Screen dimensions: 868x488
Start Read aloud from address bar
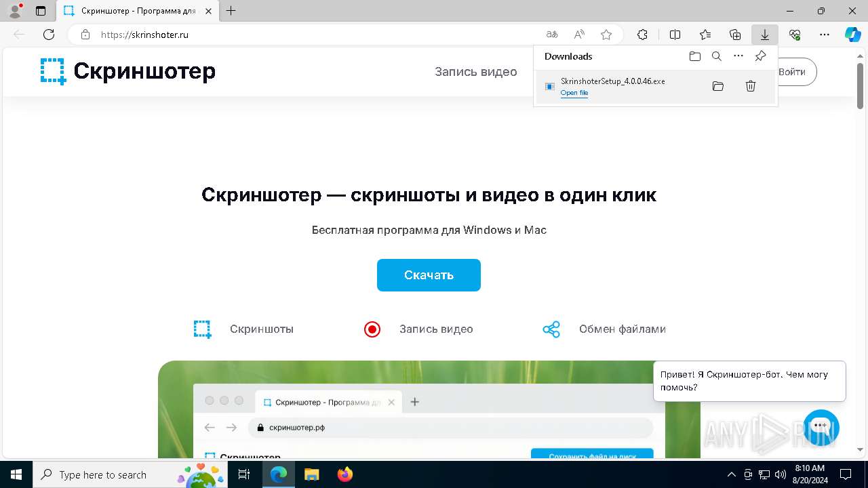(x=579, y=35)
